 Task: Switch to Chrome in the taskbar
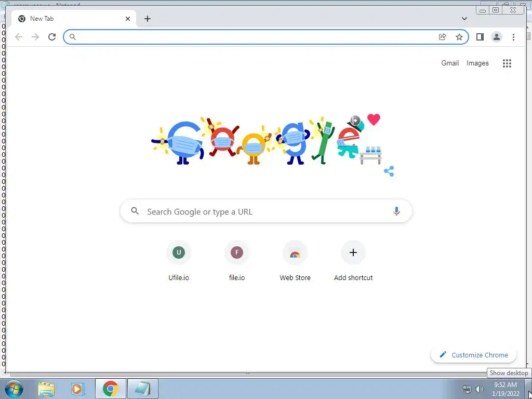pos(111,389)
